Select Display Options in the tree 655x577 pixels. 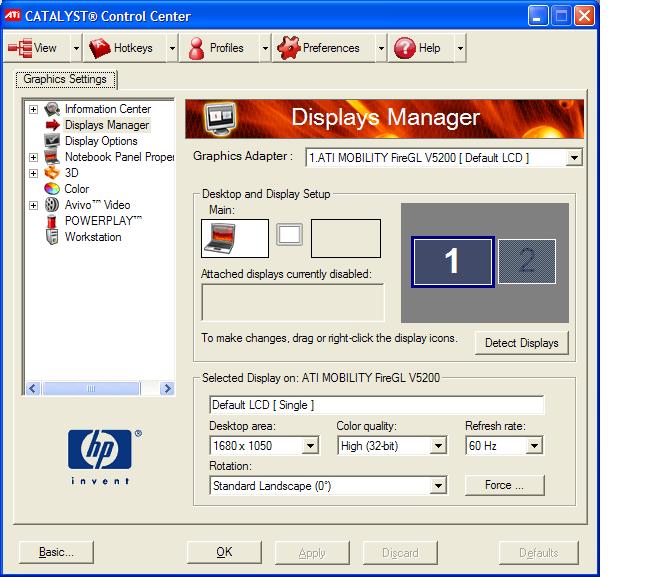pyautogui.click(x=101, y=141)
